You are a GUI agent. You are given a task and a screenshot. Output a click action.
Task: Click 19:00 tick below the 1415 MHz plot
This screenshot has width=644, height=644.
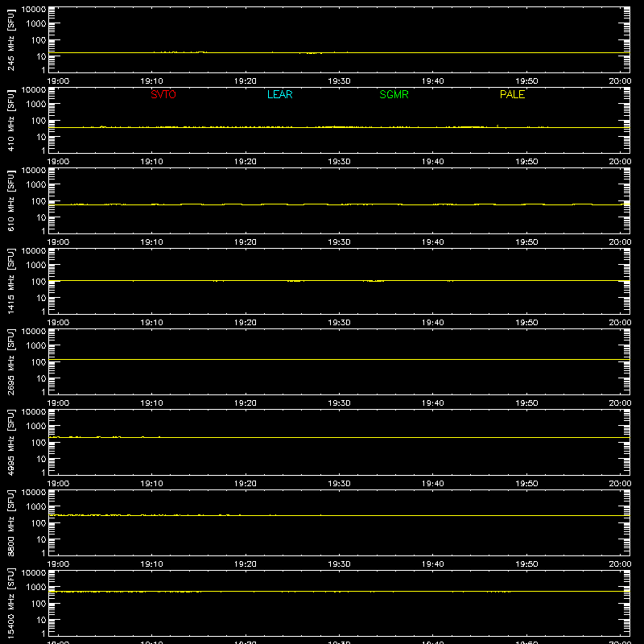point(58,323)
